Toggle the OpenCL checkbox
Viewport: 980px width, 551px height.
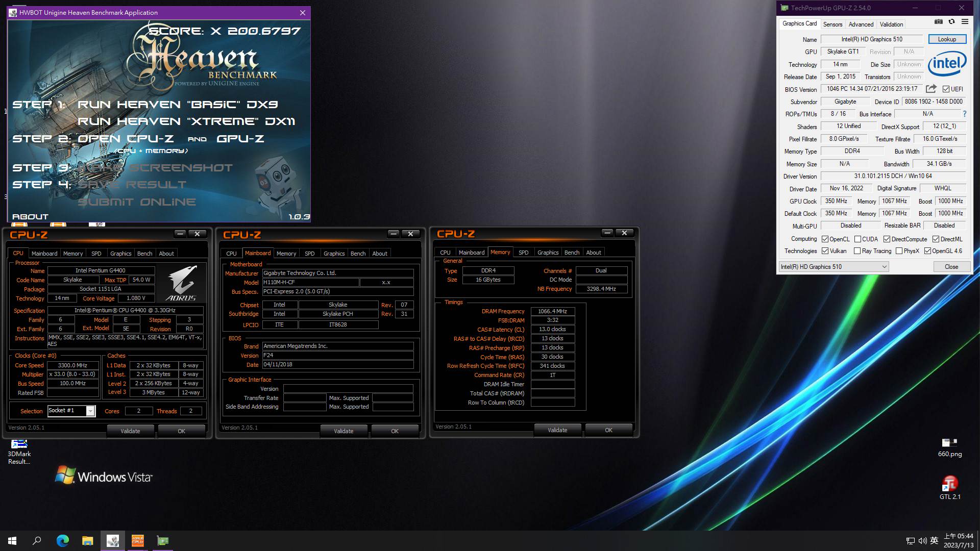[x=825, y=239]
